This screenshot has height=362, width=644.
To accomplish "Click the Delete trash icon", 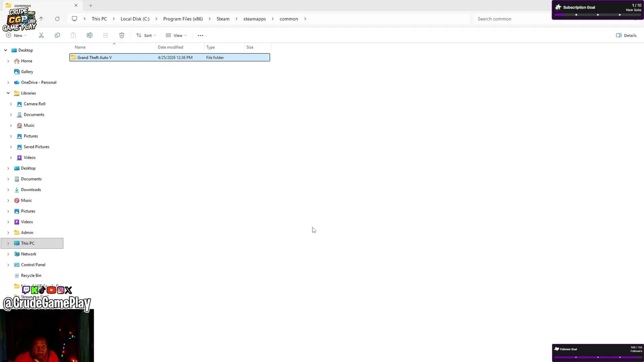I will tap(122, 35).
